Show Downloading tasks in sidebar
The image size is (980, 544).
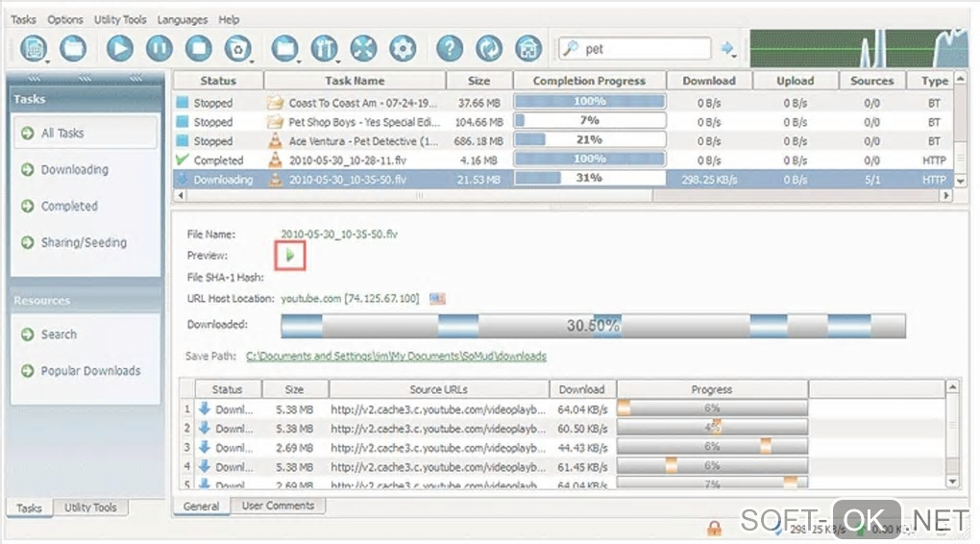pos(74,169)
